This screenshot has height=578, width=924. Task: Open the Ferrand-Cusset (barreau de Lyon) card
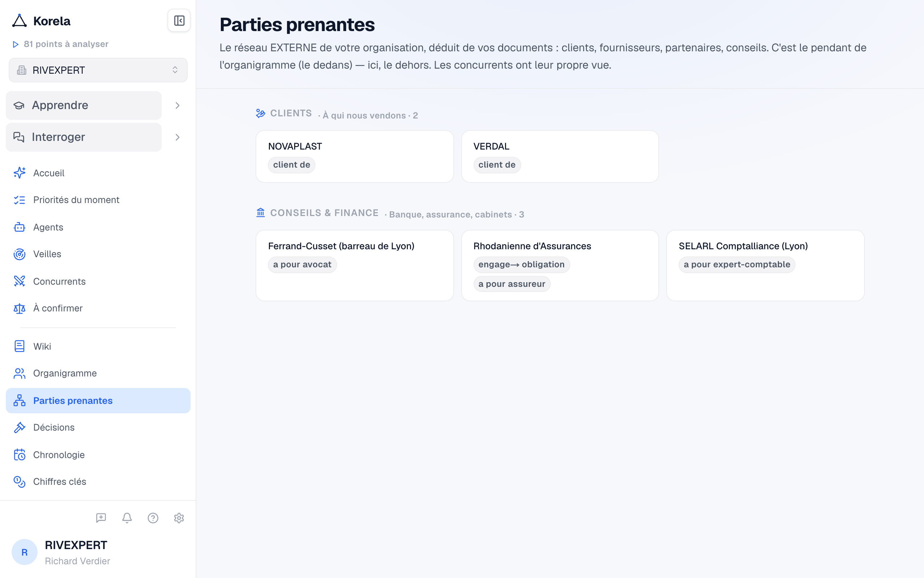355,265
